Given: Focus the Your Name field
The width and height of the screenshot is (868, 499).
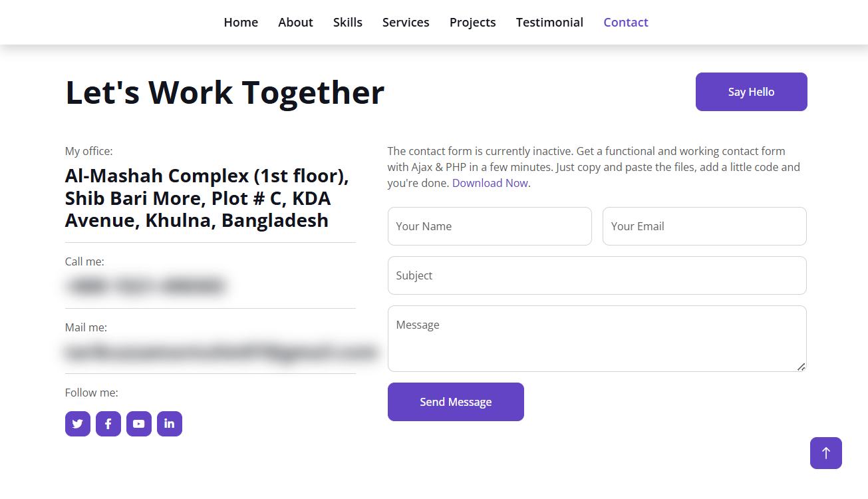Looking at the screenshot, I should [x=490, y=226].
